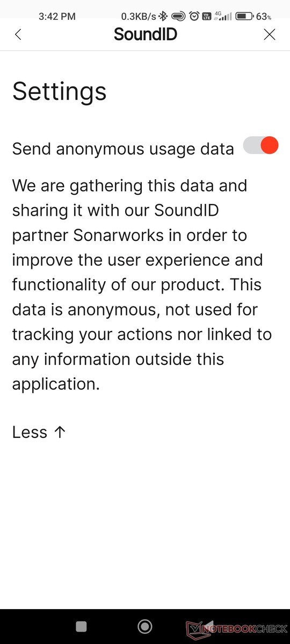Tap the upward arrow next to Less
The image size is (290, 644).
point(60,432)
